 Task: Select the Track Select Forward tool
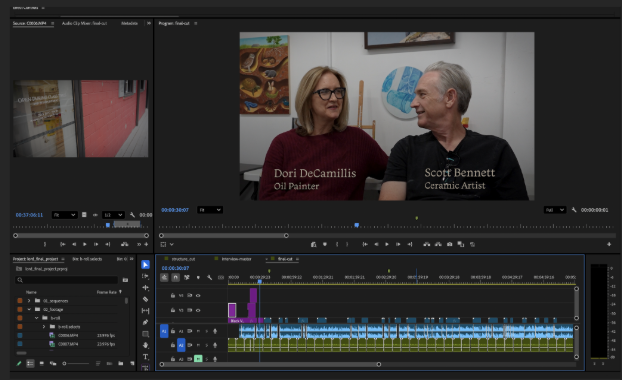click(x=145, y=276)
